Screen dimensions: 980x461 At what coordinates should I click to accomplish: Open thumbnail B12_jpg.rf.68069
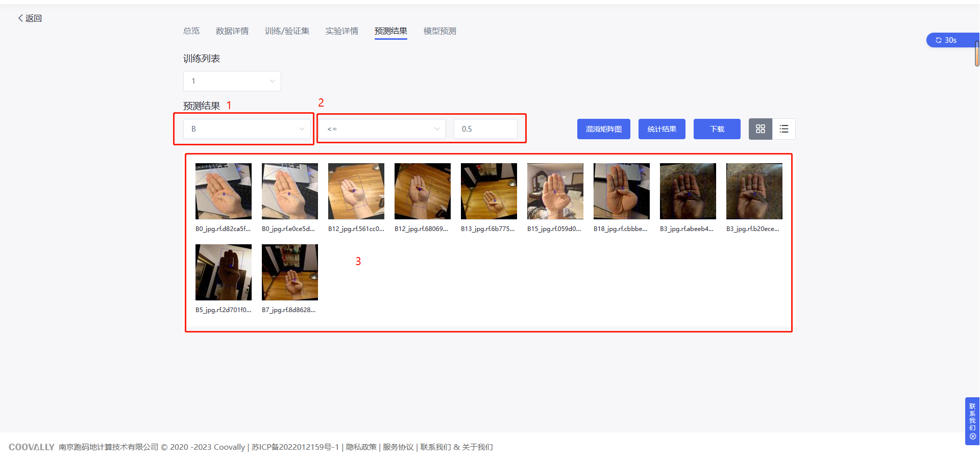pyautogui.click(x=423, y=191)
